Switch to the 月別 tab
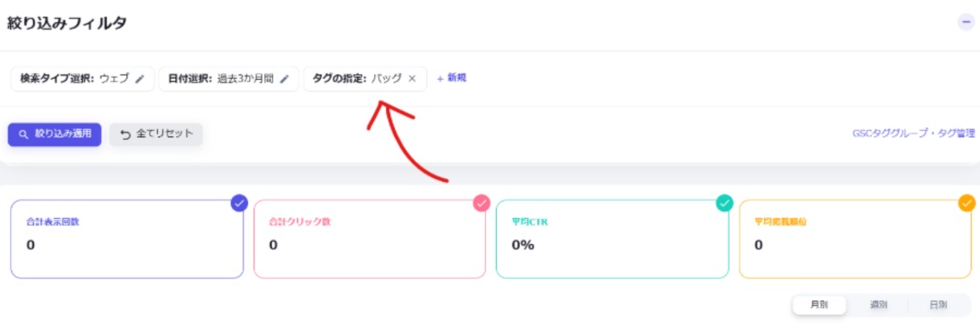980x324 pixels. (819, 305)
